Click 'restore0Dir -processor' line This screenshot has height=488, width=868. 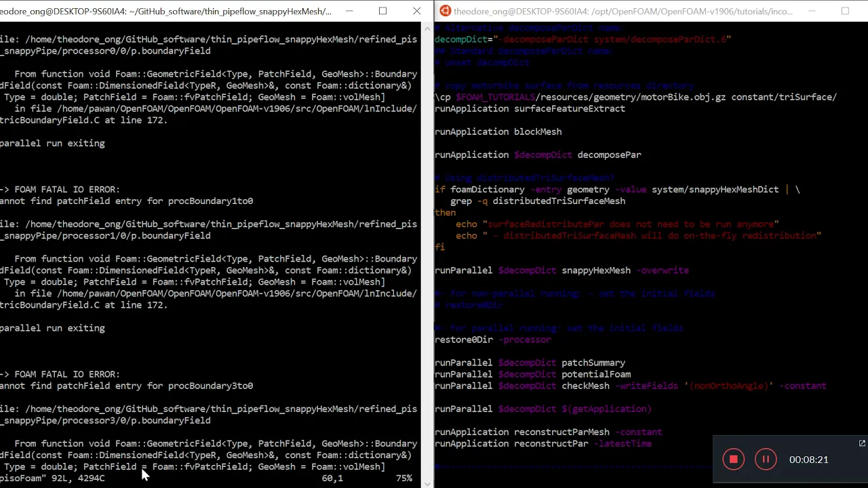tap(493, 340)
